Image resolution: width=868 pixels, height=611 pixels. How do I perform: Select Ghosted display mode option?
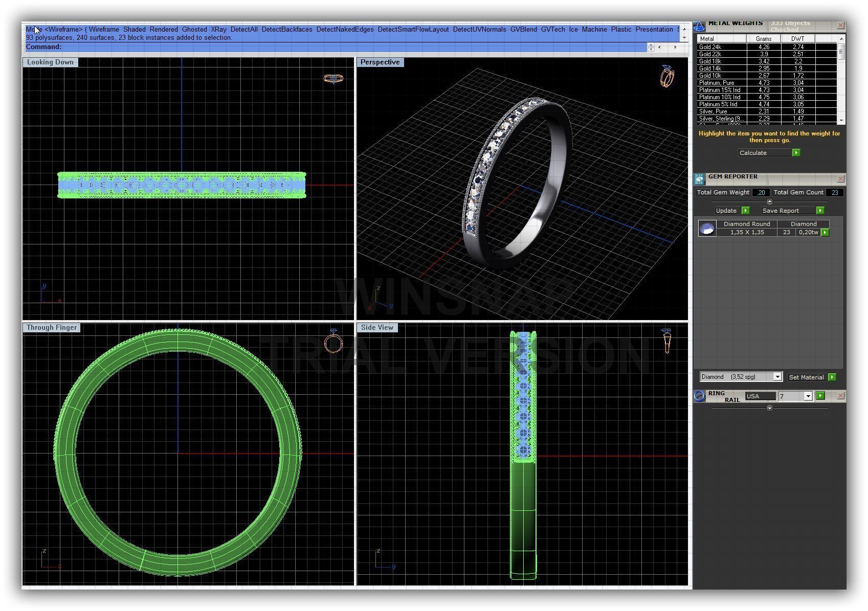coord(194,30)
